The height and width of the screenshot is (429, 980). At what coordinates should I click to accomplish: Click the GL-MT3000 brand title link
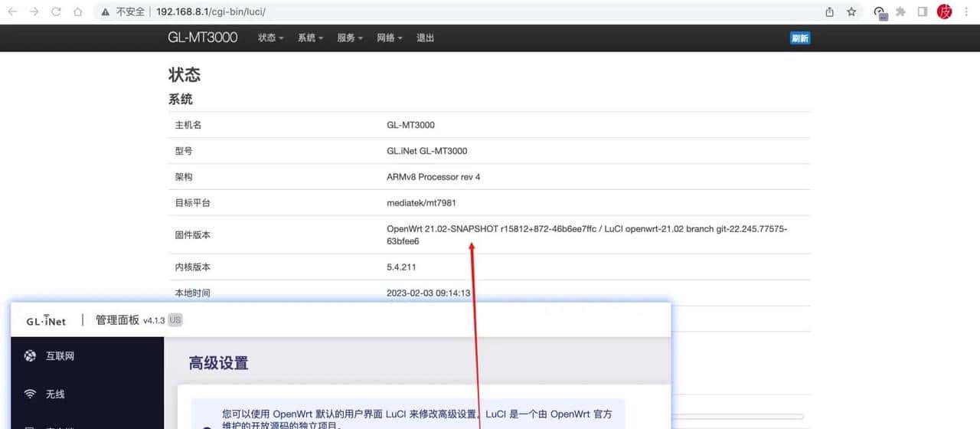click(x=203, y=38)
